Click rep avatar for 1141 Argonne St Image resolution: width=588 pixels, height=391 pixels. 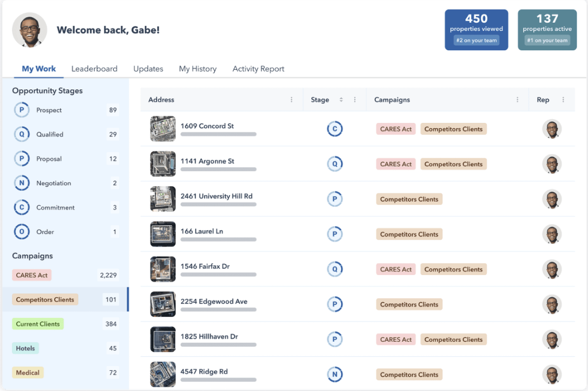(x=552, y=164)
